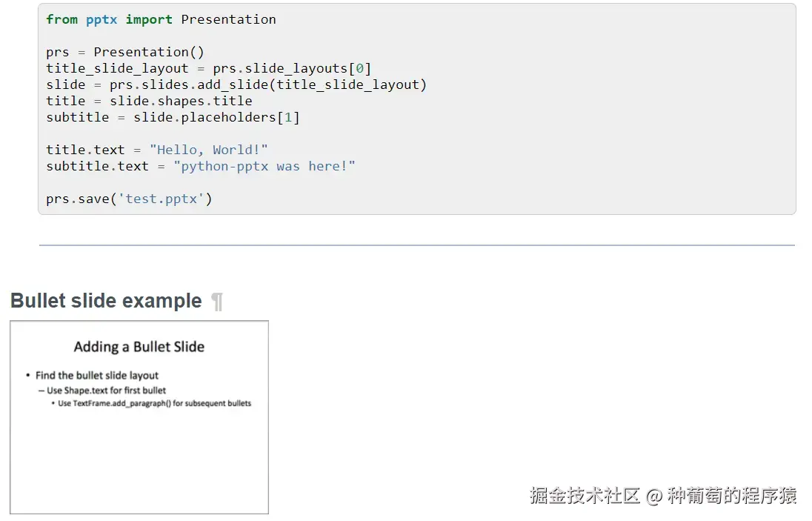Click the TextFrame.add_paragraph() bullet line
Screen dimensions: 812x521
coord(155,404)
